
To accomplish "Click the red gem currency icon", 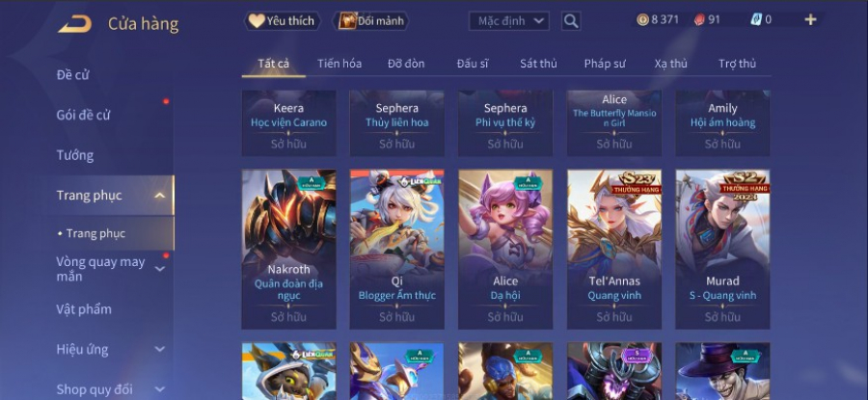I will tap(700, 20).
